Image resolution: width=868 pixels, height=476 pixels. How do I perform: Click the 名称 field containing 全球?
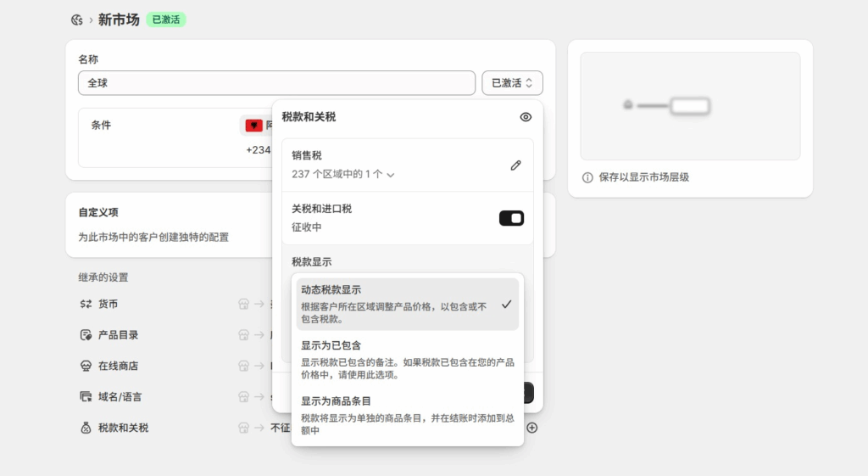point(275,83)
